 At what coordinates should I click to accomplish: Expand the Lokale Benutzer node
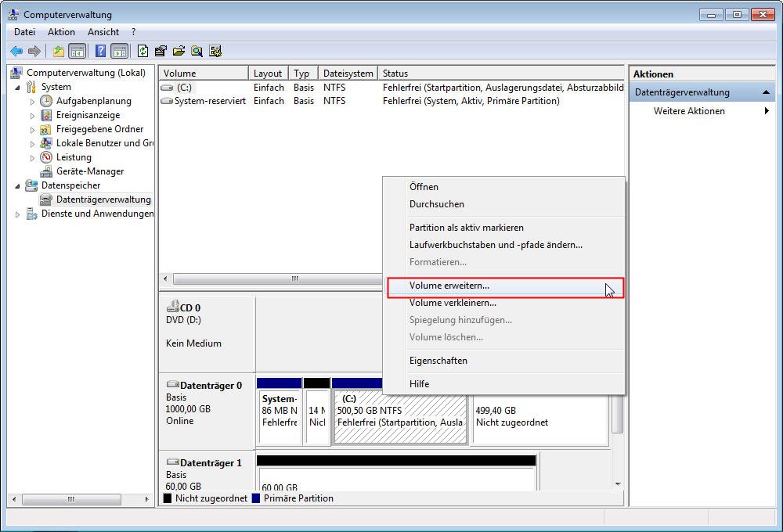click(32, 144)
